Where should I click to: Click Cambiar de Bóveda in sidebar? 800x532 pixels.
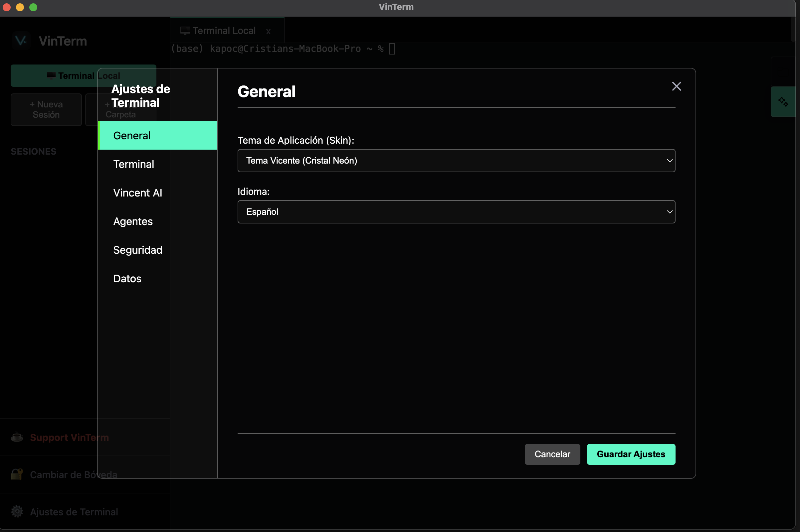pos(74,474)
